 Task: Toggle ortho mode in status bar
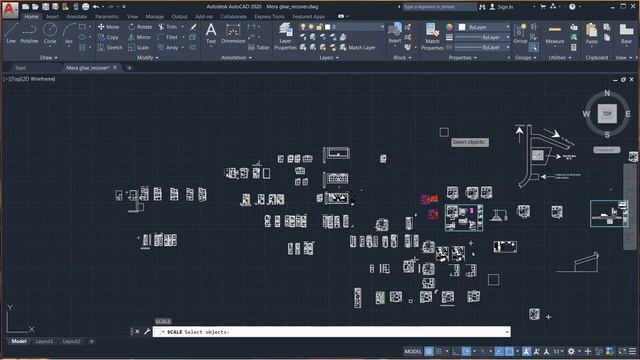455,351
